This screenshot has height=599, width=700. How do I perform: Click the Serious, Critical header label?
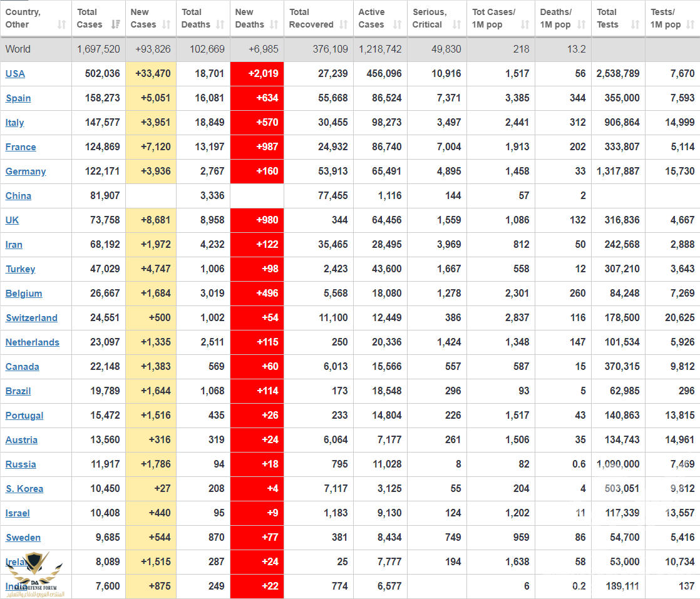click(430, 18)
